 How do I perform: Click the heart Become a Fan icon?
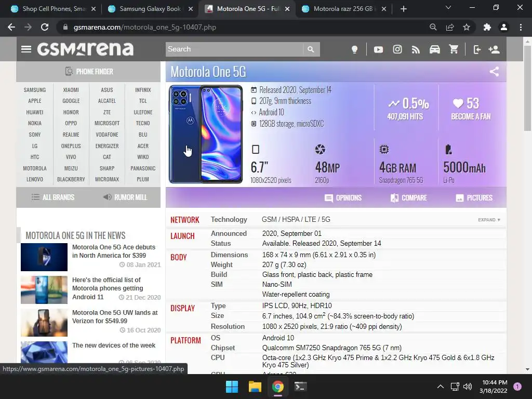tap(458, 103)
